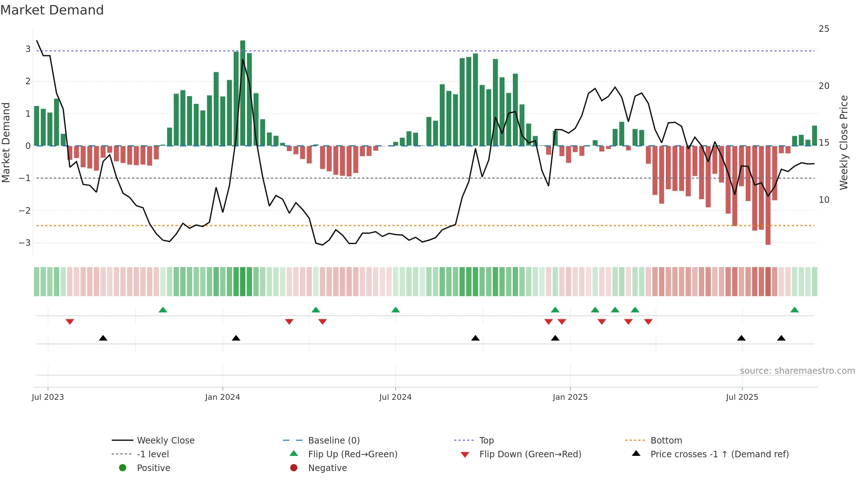
Task: Click the −2 tick on left demand axis
Action: pyautogui.click(x=25, y=210)
